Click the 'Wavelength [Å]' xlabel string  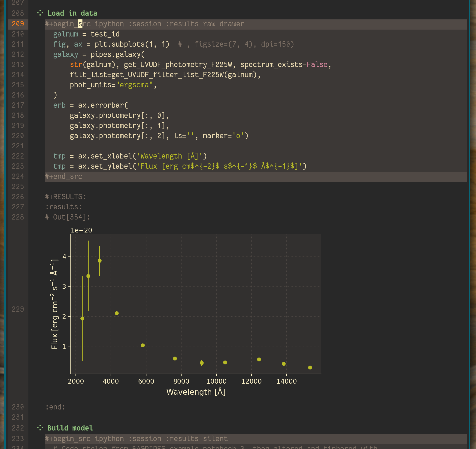(170, 156)
